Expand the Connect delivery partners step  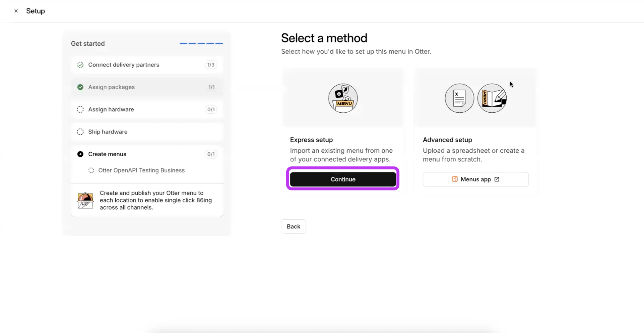pos(147,65)
